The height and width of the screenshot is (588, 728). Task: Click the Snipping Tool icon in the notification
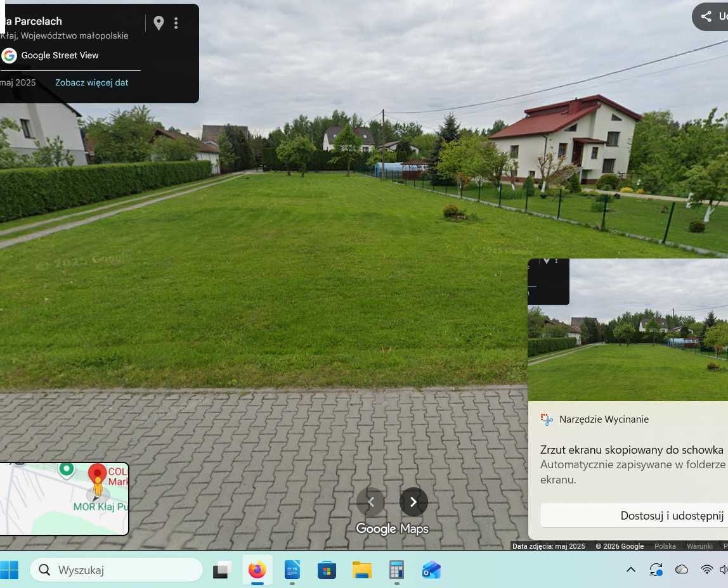coord(546,419)
